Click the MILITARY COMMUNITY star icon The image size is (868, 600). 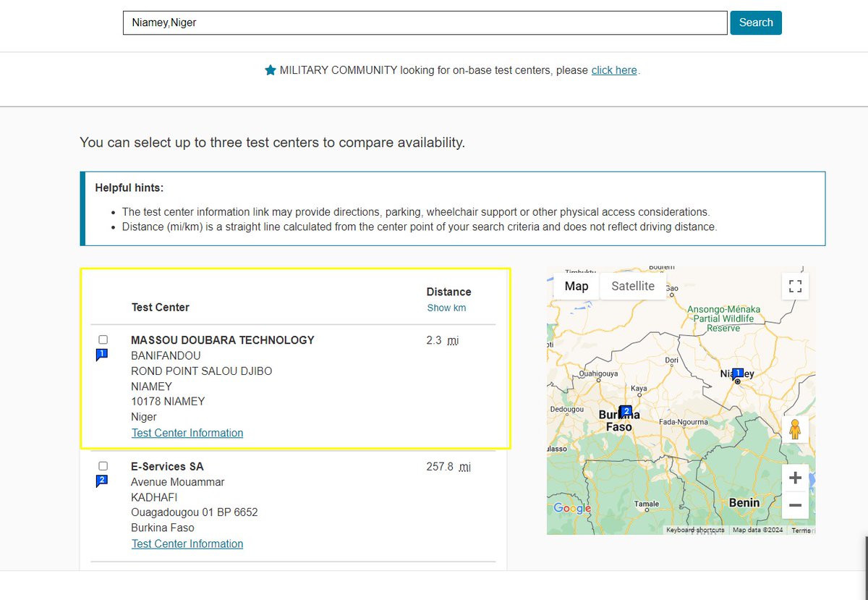tap(271, 70)
